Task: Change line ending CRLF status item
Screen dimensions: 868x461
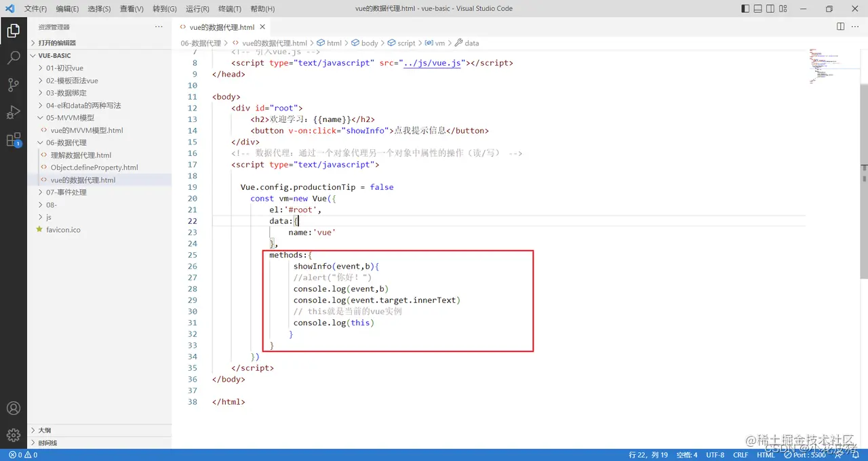Action: (x=741, y=455)
